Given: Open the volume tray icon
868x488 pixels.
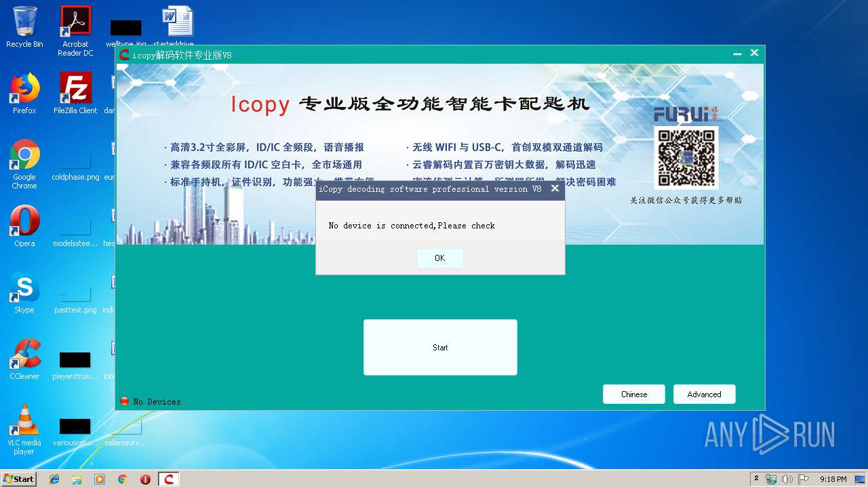Looking at the screenshot, I should pyautogui.click(x=787, y=479).
